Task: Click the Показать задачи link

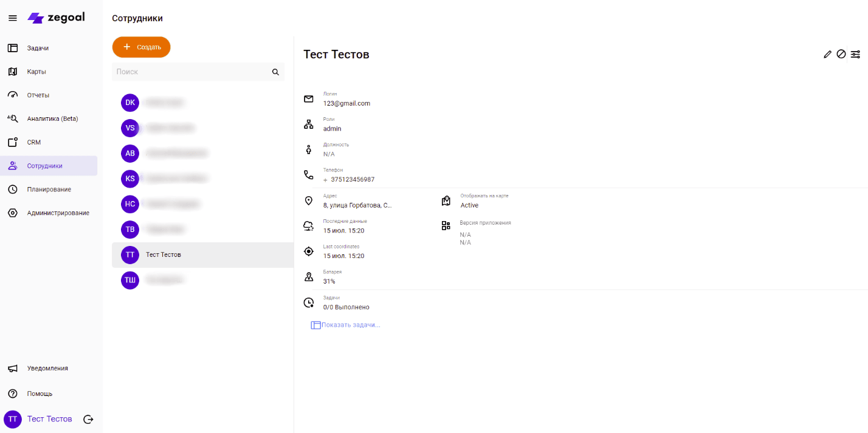Action: pos(350,325)
